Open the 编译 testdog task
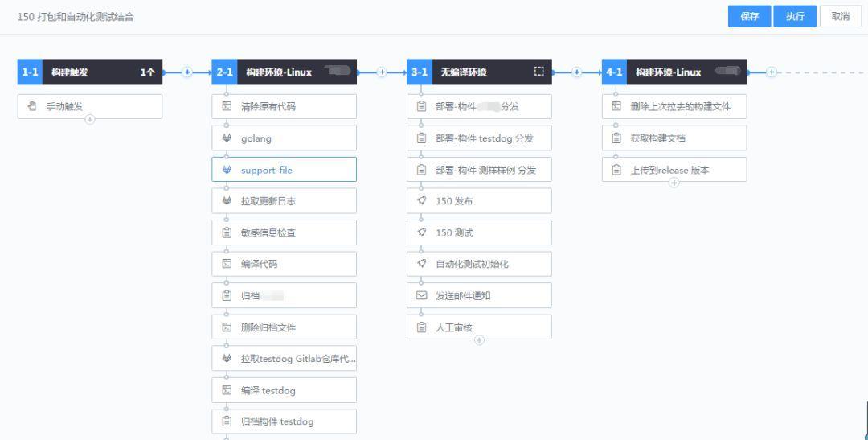This screenshot has height=440, width=868. pos(284,390)
